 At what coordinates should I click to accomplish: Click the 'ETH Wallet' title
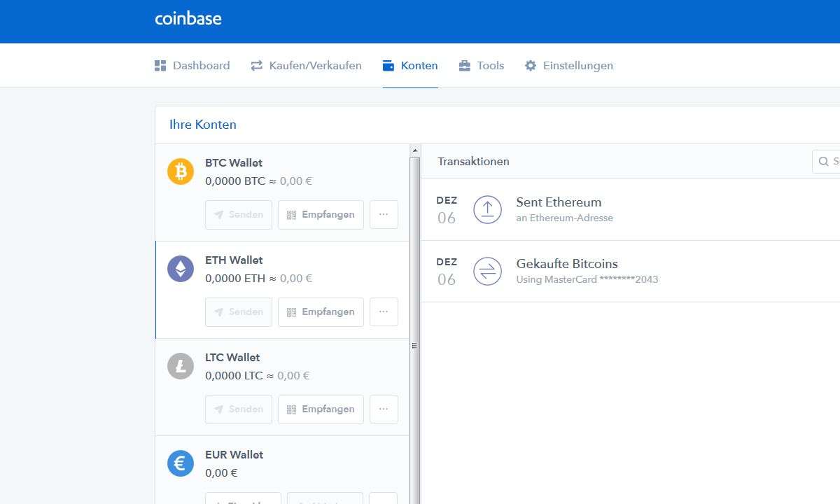[x=234, y=260]
